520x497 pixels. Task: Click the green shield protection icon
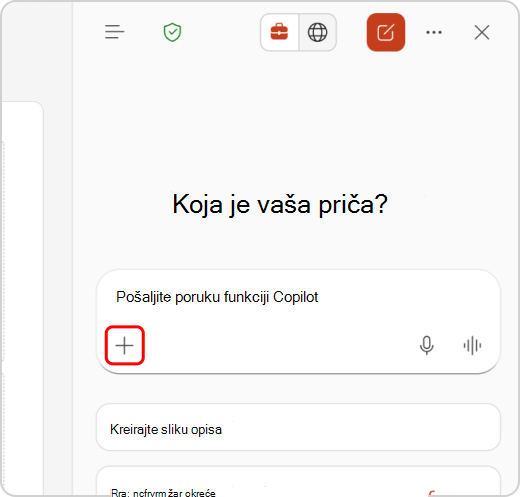[x=172, y=32]
